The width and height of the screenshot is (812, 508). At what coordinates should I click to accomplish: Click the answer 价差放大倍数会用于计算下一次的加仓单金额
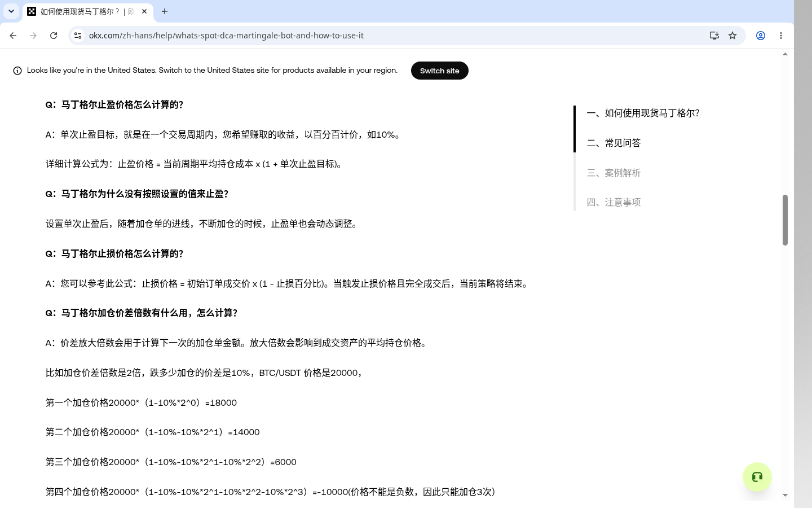237,343
